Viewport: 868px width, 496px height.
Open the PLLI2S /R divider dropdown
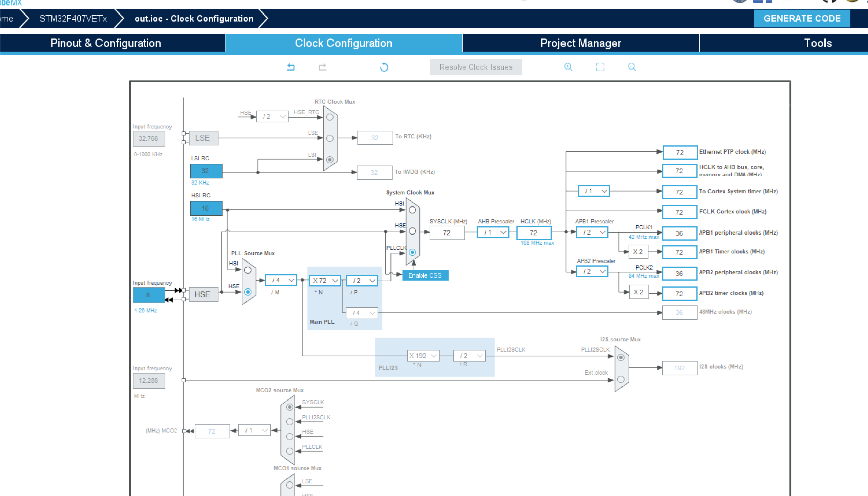coord(469,356)
